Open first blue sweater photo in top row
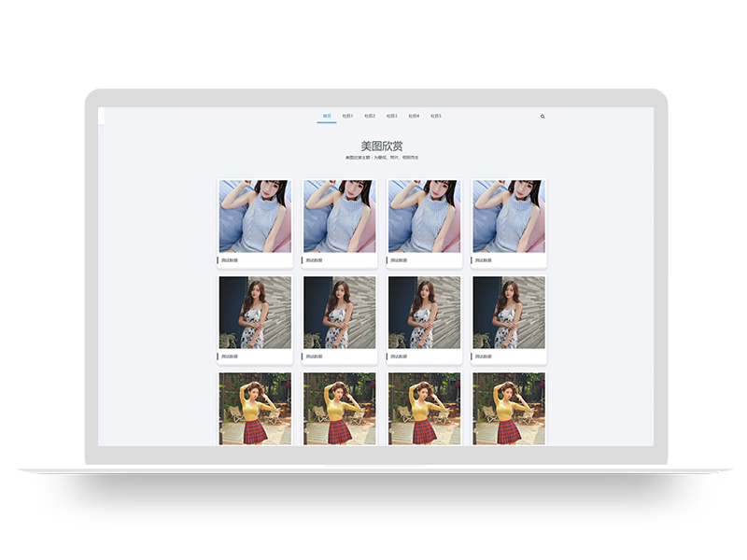This screenshot has height=560, width=747. (255, 217)
